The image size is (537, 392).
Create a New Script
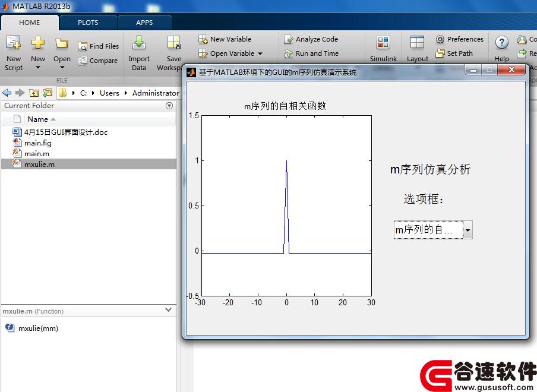click(14, 53)
